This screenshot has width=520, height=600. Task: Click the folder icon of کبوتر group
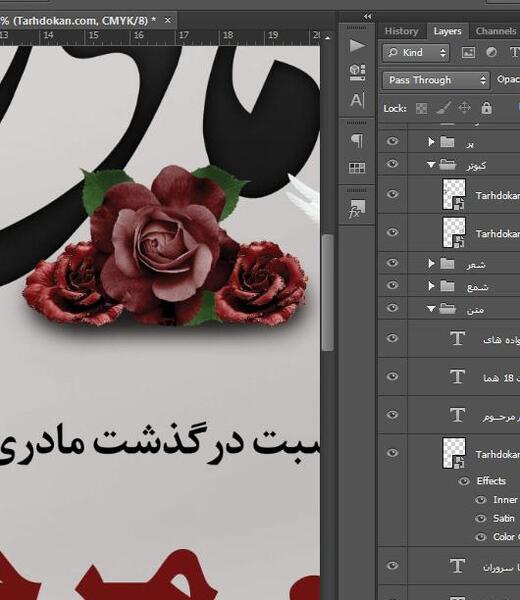tap(447, 165)
